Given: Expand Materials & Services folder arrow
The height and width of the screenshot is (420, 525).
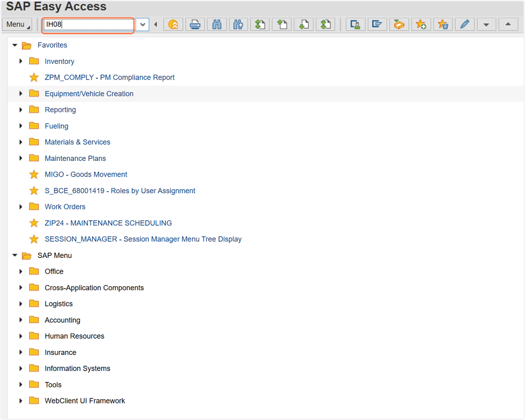Looking at the screenshot, I should click(21, 142).
